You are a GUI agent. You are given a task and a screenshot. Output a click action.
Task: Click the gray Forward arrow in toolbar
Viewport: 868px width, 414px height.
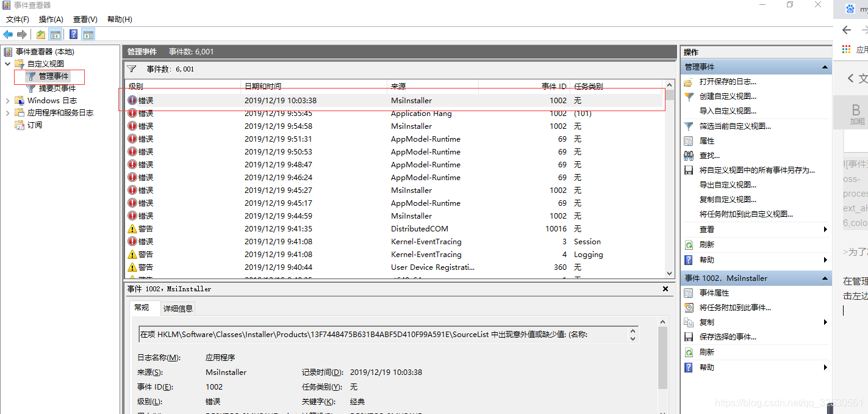[22, 35]
